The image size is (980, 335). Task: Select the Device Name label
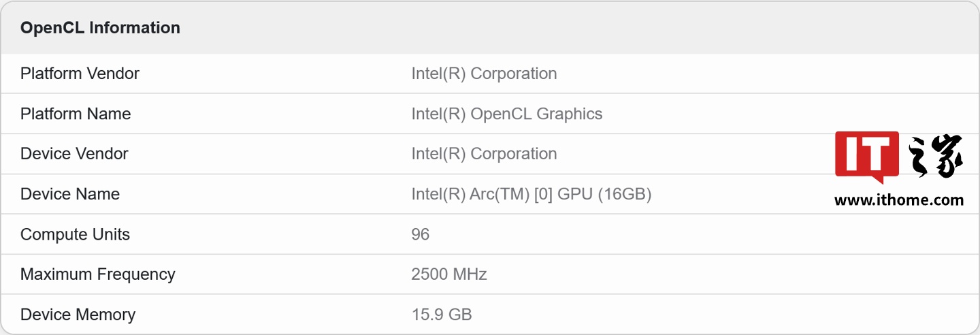click(70, 194)
